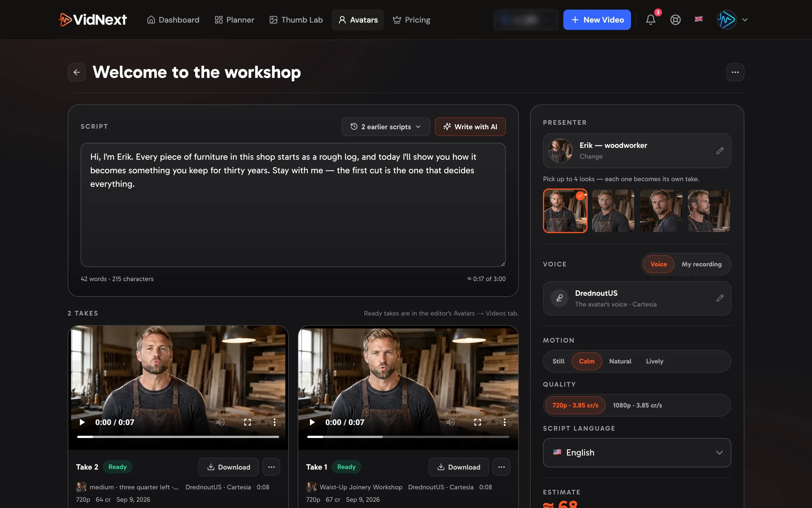This screenshot has height=508, width=812.
Task: Select Natural motion option
Action: click(620, 361)
